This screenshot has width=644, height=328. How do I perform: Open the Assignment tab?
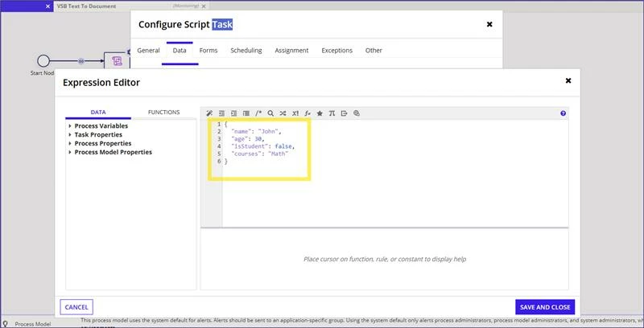pyautogui.click(x=291, y=51)
